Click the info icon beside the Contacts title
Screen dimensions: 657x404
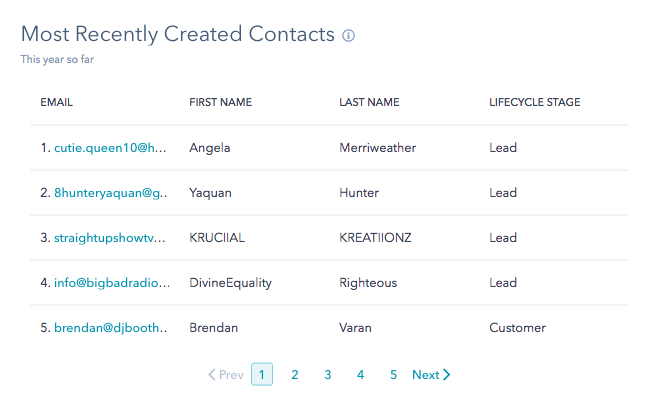pos(348,36)
